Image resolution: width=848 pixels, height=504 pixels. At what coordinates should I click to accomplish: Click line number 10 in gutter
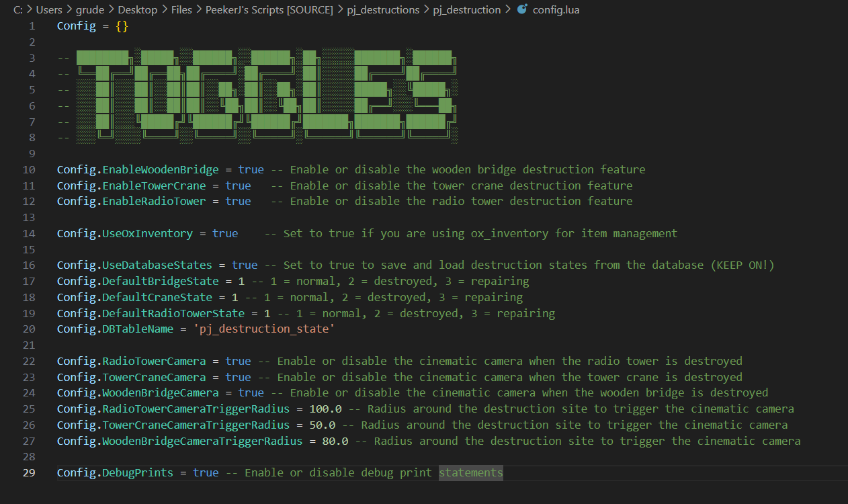point(29,169)
